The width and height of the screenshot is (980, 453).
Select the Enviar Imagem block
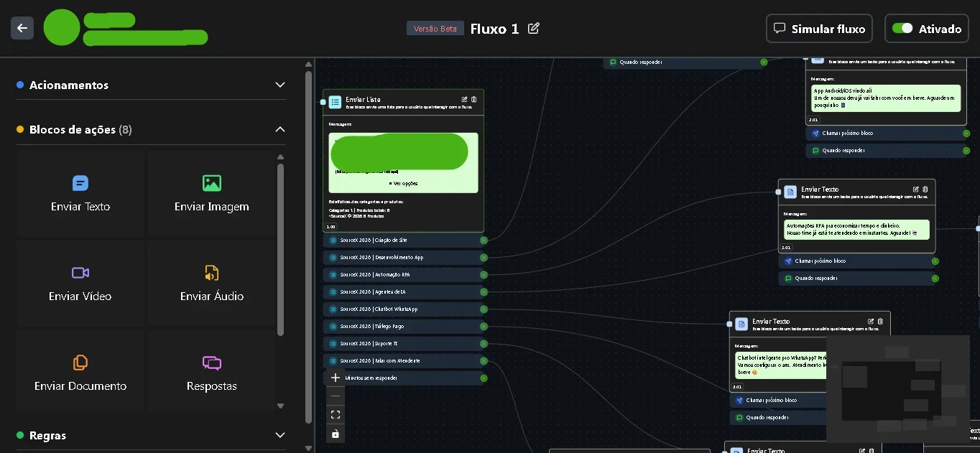211,194
